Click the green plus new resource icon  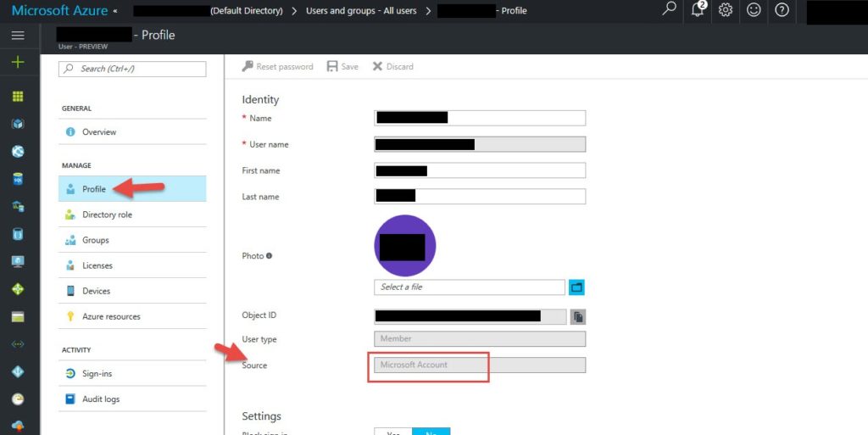(18, 62)
